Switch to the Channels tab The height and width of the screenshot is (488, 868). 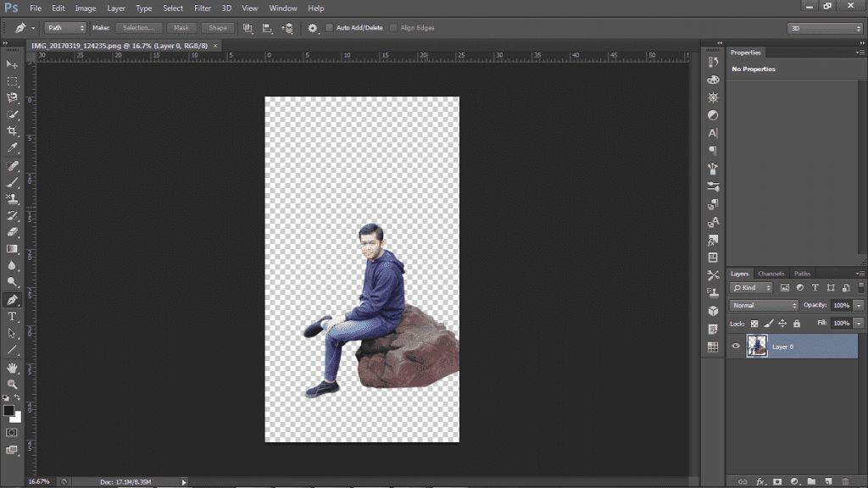click(771, 274)
